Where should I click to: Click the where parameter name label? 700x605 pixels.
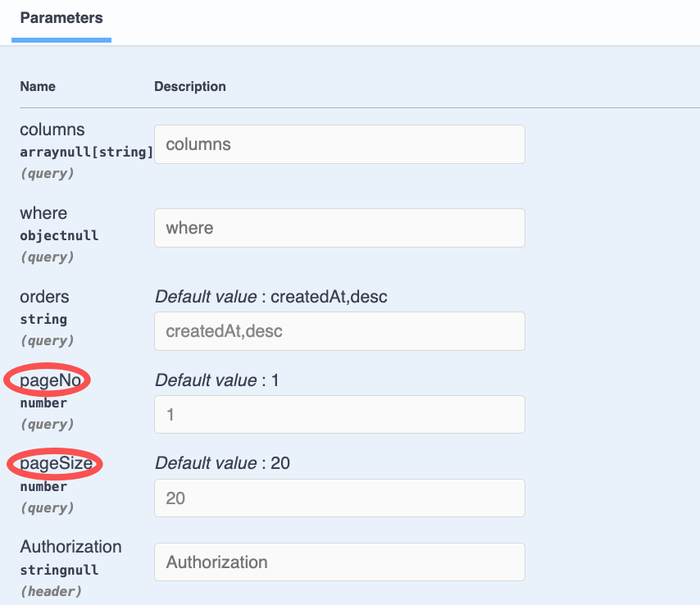pyautogui.click(x=43, y=213)
